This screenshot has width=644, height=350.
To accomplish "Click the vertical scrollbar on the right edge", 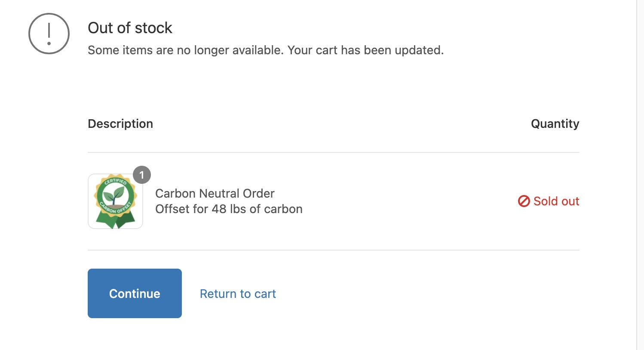I will pyautogui.click(x=640, y=172).
